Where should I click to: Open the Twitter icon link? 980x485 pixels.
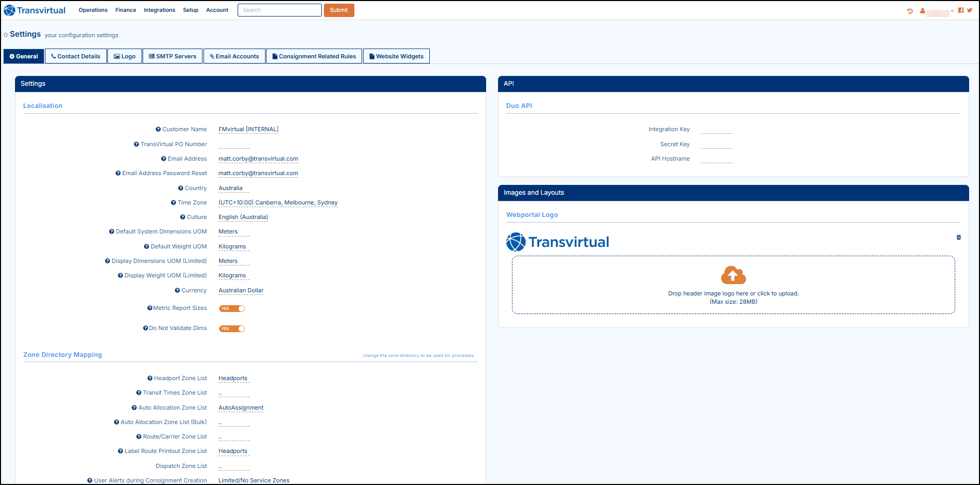[969, 10]
